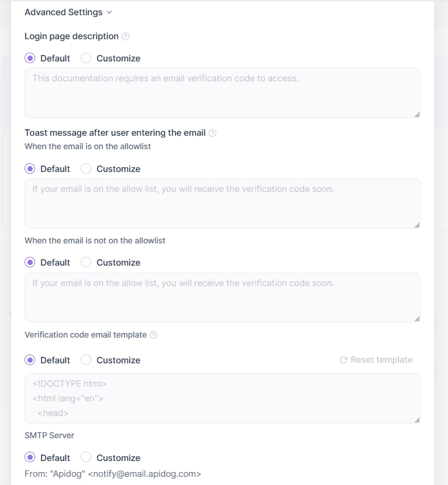Click the Advanced Settings chevron arrow
This screenshot has width=448, height=485.
109,12
